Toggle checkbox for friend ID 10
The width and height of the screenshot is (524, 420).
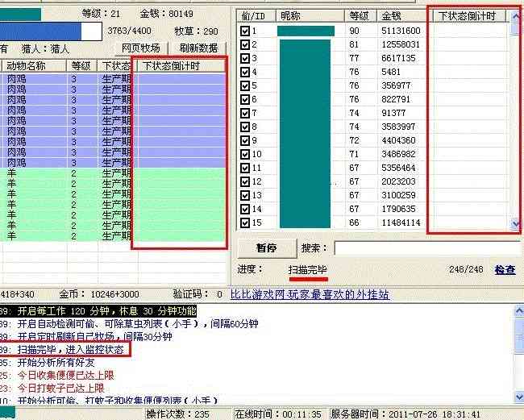tap(245, 154)
